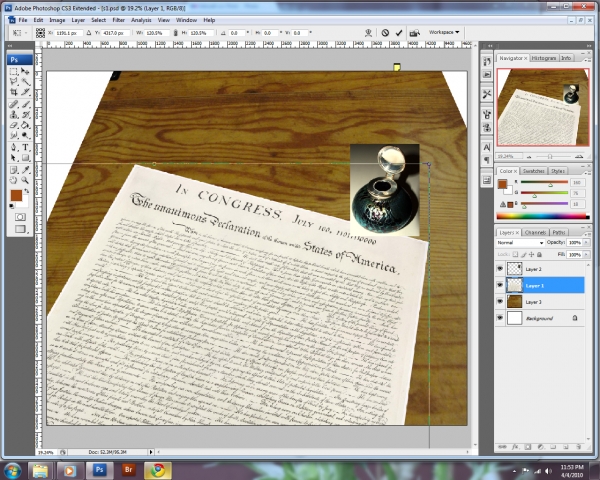Viewport: 600px width, 480px height.
Task: Open the Normal blend mode dropdown
Action: coord(520,243)
